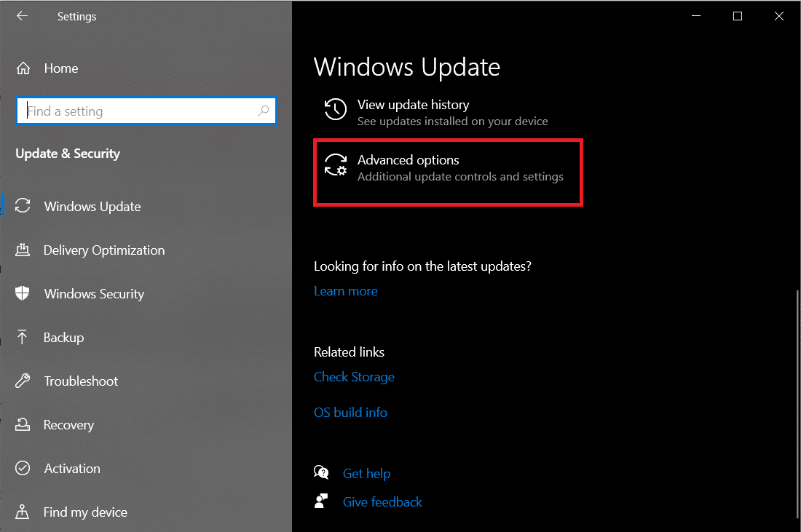This screenshot has width=801, height=532.
Task: Navigate to Settings Home
Action: (x=60, y=68)
